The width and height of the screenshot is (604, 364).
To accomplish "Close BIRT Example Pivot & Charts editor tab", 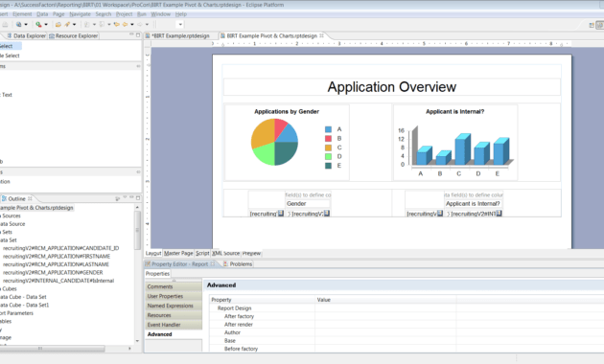I will click(321, 35).
